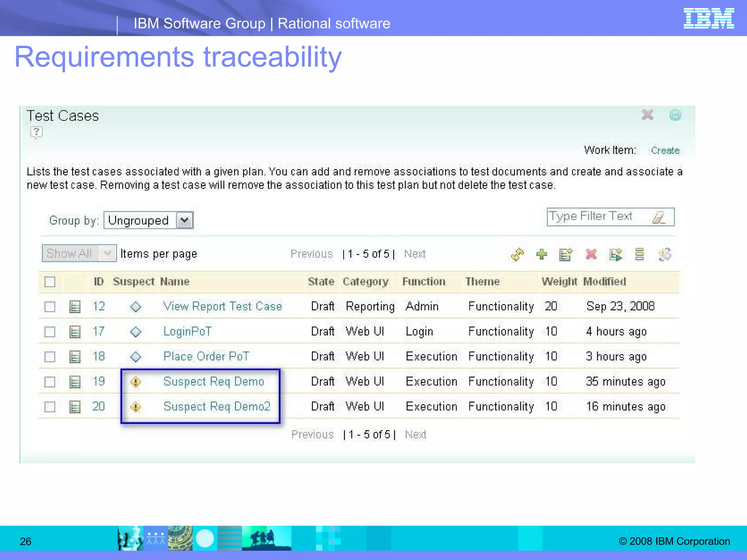The image size is (747, 560).
Task: Click the orange suspect warning icon in row 19
Action: point(136,382)
